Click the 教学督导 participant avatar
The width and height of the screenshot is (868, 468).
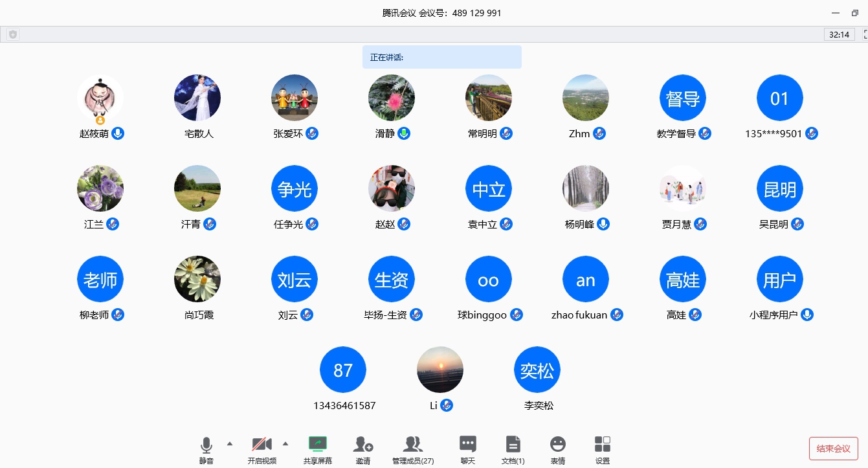coord(683,98)
